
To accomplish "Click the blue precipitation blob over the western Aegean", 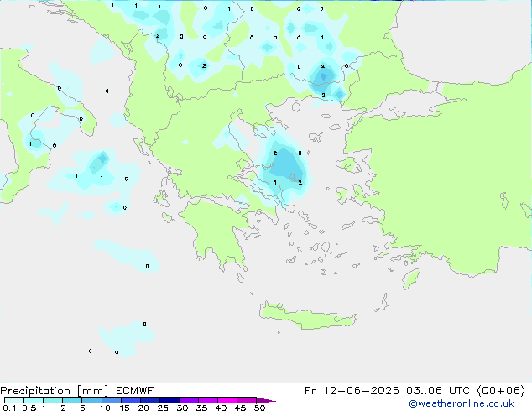I will [x=285, y=166].
